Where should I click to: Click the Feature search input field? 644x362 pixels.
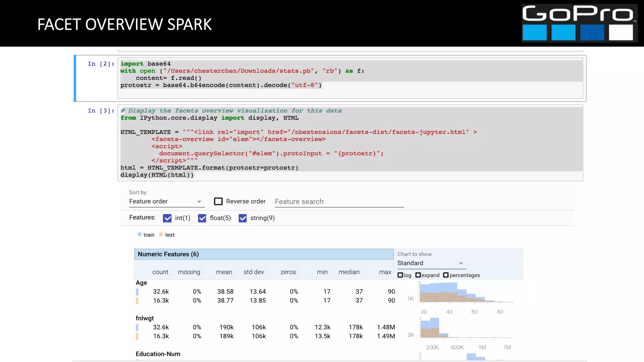point(339,202)
